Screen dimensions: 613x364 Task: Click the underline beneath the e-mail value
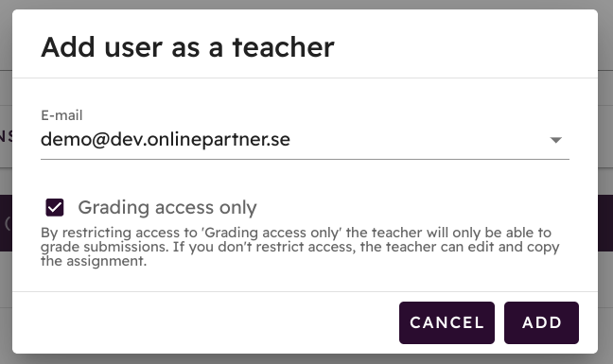tap(305, 159)
